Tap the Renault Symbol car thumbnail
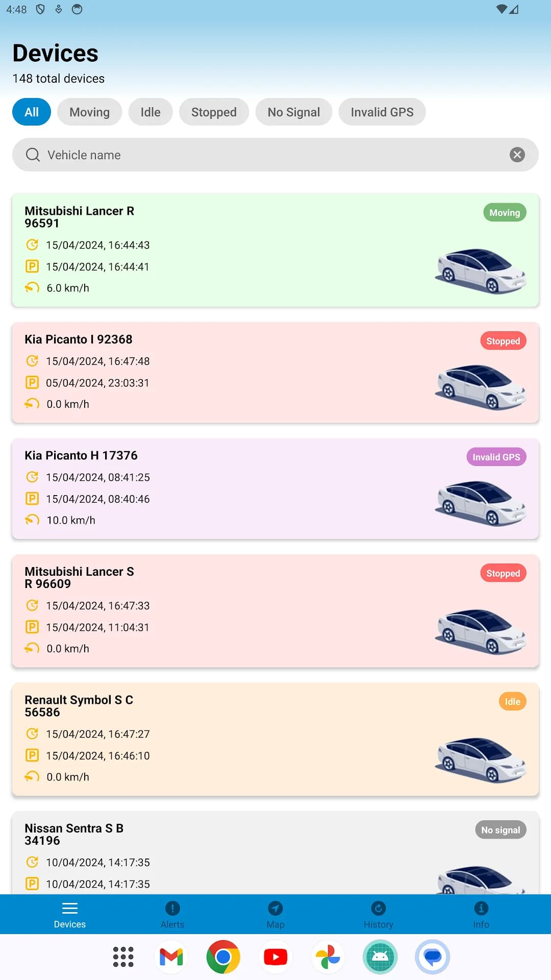 pos(481,759)
